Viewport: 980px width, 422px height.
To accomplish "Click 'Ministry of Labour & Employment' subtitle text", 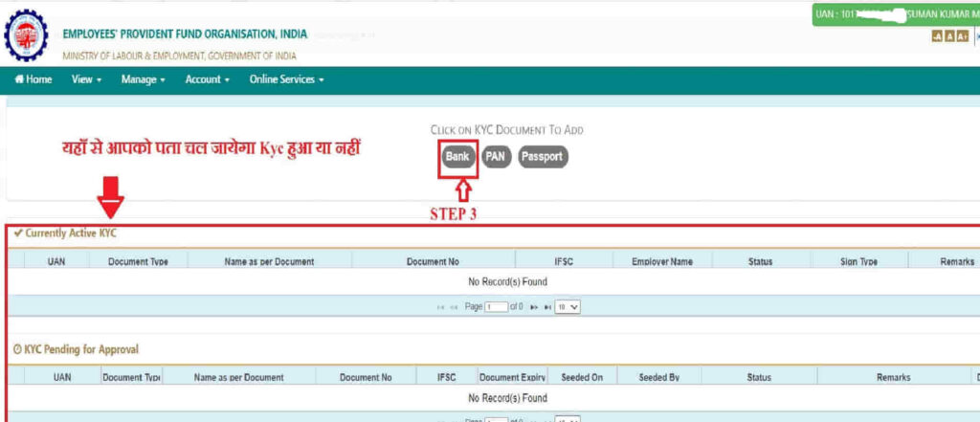I will pos(179,56).
